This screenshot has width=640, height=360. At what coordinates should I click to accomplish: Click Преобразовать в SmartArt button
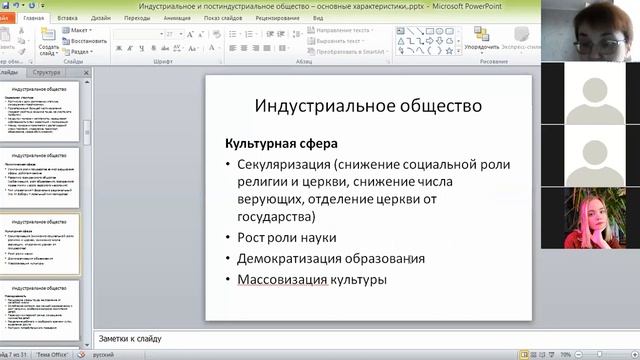(348, 51)
